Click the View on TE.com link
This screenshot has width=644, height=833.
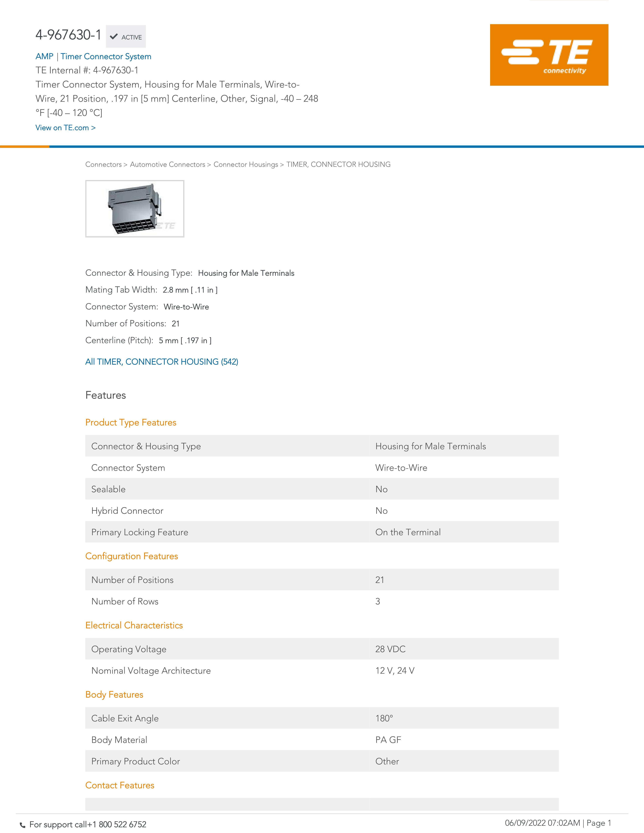coord(65,128)
